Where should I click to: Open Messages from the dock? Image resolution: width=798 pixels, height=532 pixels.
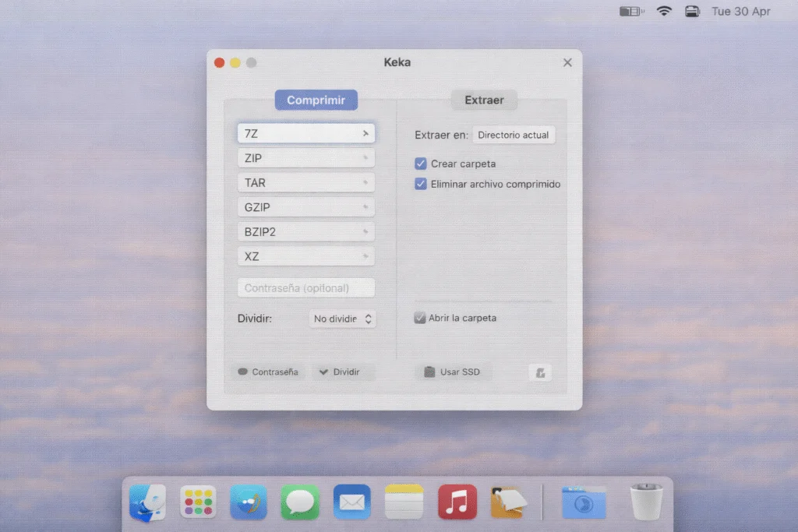[x=300, y=502]
